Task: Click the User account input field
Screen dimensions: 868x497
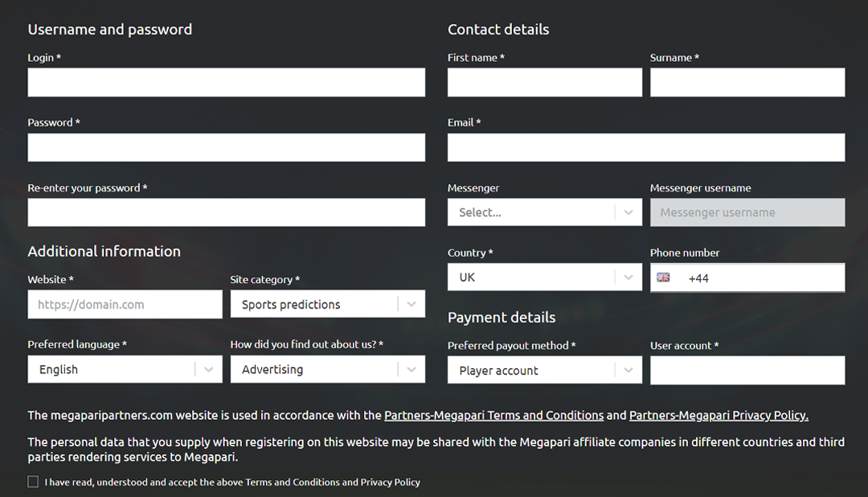Action: point(747,370)
